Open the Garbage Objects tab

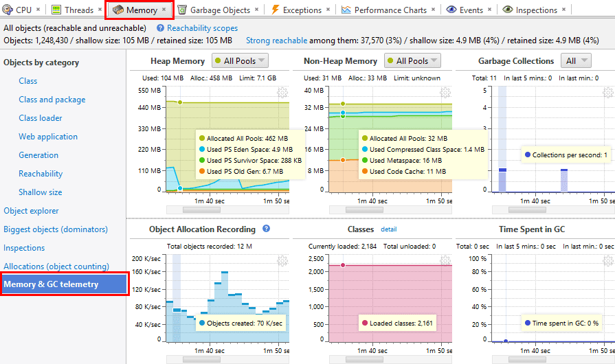pos(214,10)
